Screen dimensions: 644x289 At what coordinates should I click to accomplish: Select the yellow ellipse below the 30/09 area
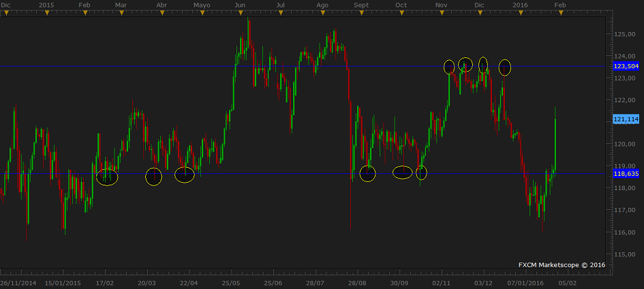pyautogui.click(x=403, y=172)
